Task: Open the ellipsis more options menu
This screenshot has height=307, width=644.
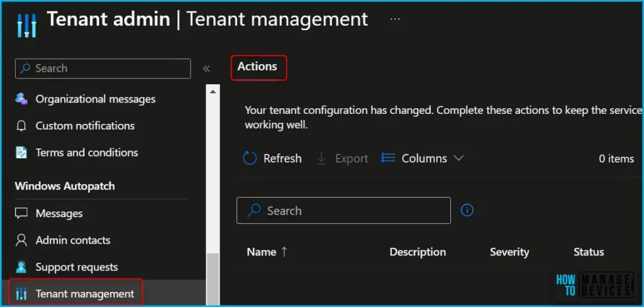Action: tap(395, 19)
